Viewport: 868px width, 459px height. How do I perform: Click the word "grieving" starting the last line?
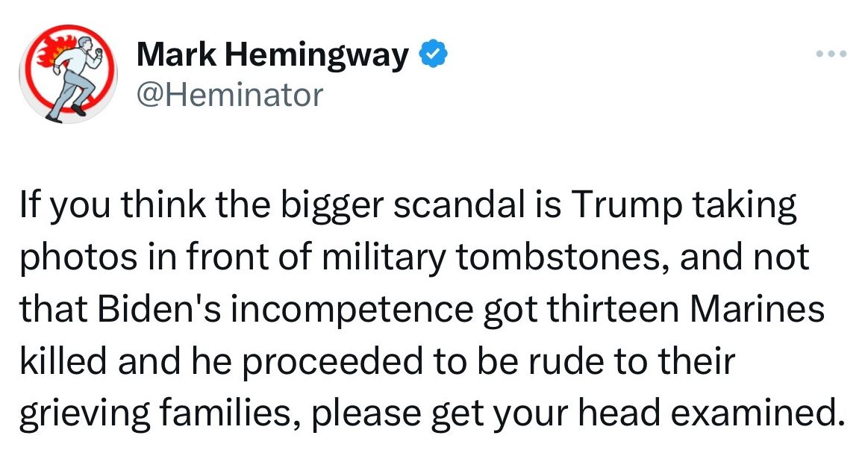point(85,415)
